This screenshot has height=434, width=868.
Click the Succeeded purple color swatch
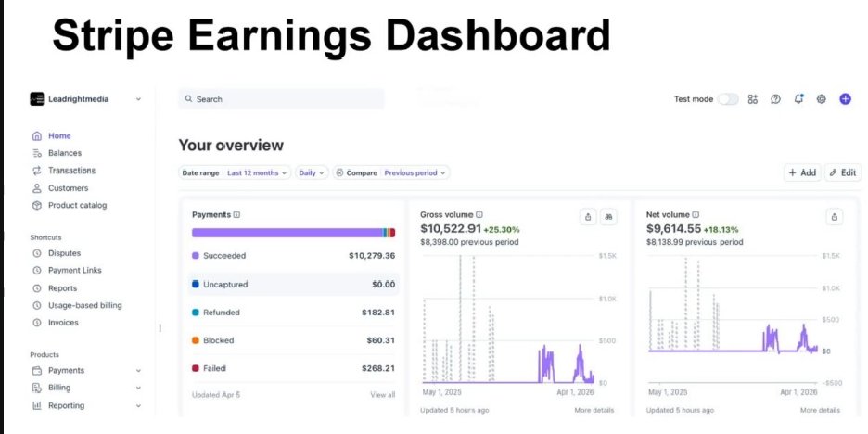click(196, 256)
